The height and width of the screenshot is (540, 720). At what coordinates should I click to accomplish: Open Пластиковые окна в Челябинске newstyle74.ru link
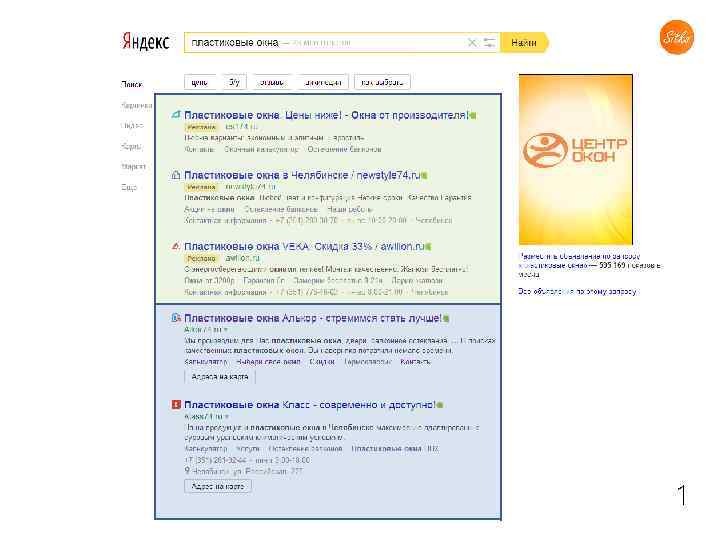[302, 175]
